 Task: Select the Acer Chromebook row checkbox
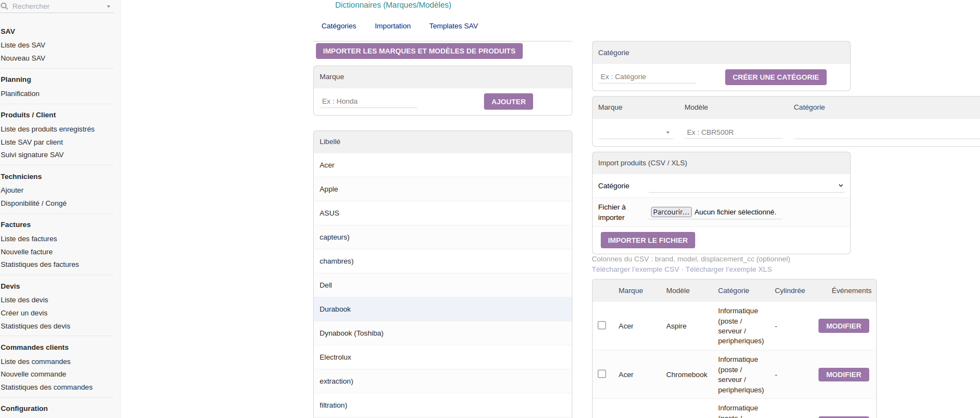(x=602, y=374)
